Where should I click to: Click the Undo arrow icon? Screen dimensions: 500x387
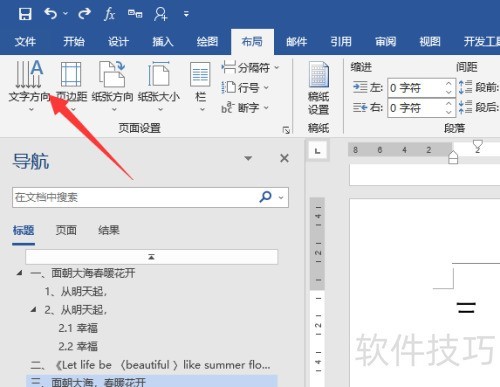point(51,14)
